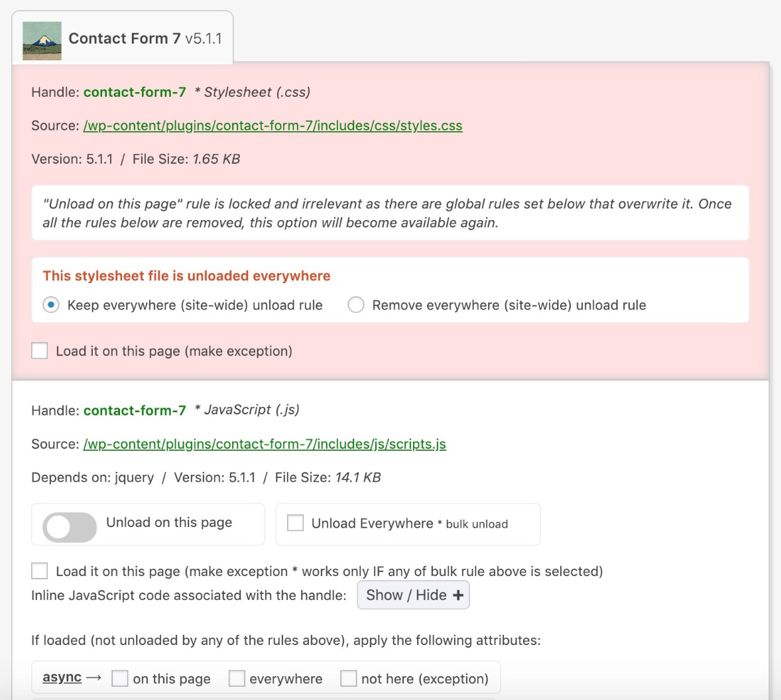Check async everywhere

pyautogui.click(x=237, y=678)
